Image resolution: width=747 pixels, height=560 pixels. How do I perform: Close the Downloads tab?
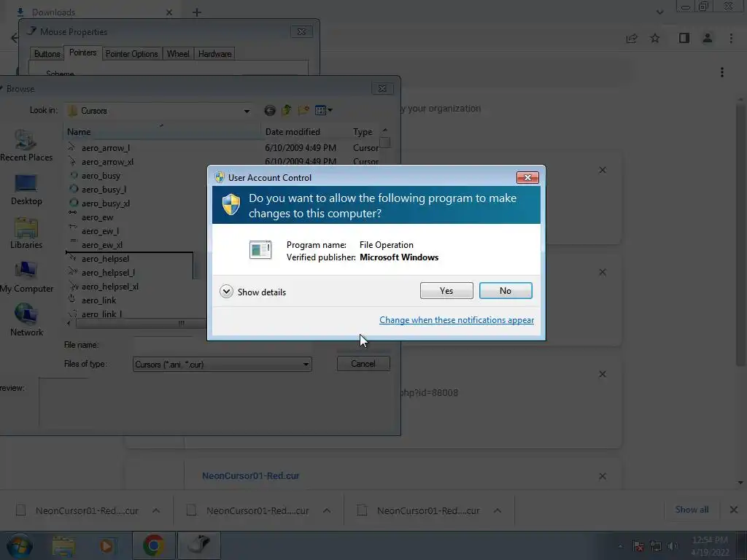tap(169, 12)
